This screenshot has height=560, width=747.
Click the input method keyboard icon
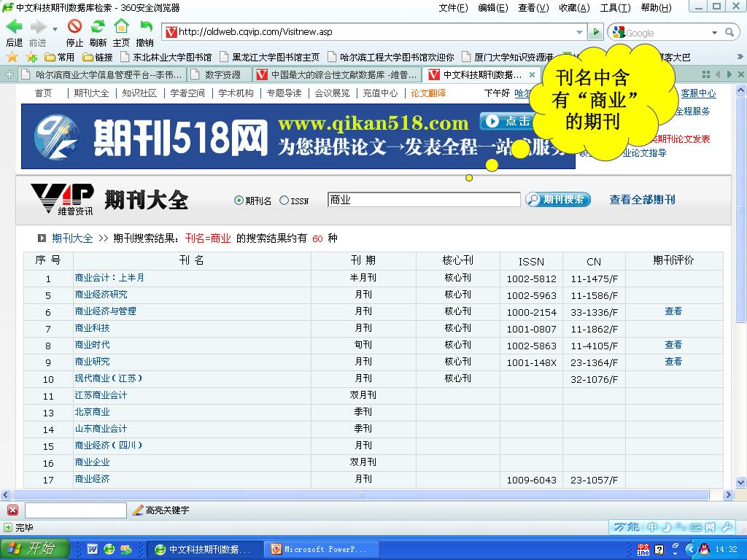click(695, 527)
